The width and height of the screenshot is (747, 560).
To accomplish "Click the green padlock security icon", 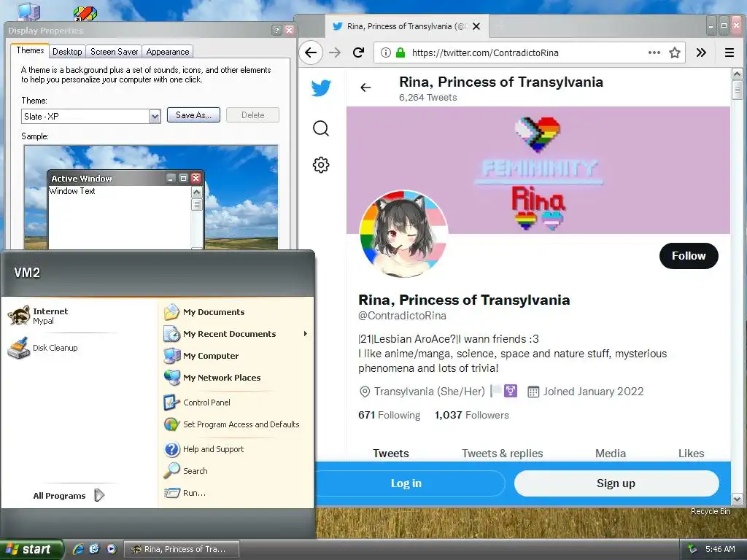I will point(400,52).
